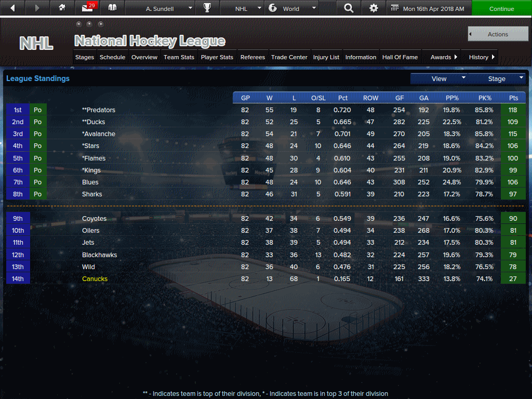Viewport: 532px width, 399px height.
Task: Open the Stars team row
Action: pos(265,146)
